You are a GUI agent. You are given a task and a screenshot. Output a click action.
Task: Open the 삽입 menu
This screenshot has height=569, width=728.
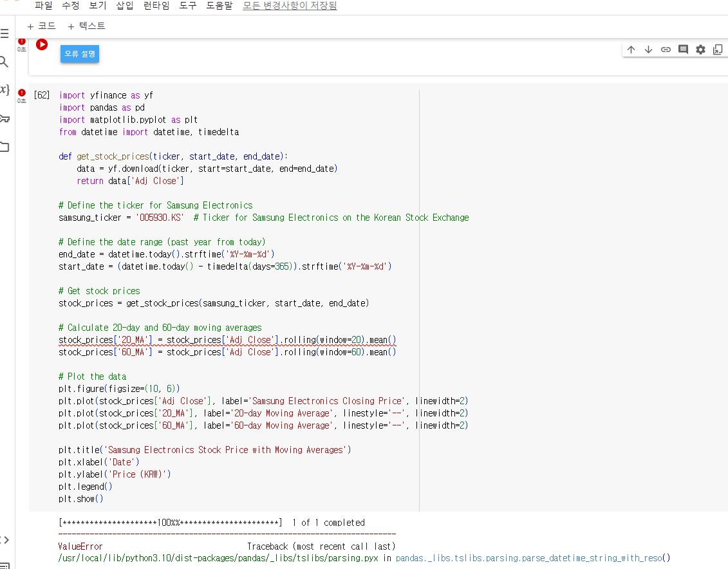click(x=124, y=6)
